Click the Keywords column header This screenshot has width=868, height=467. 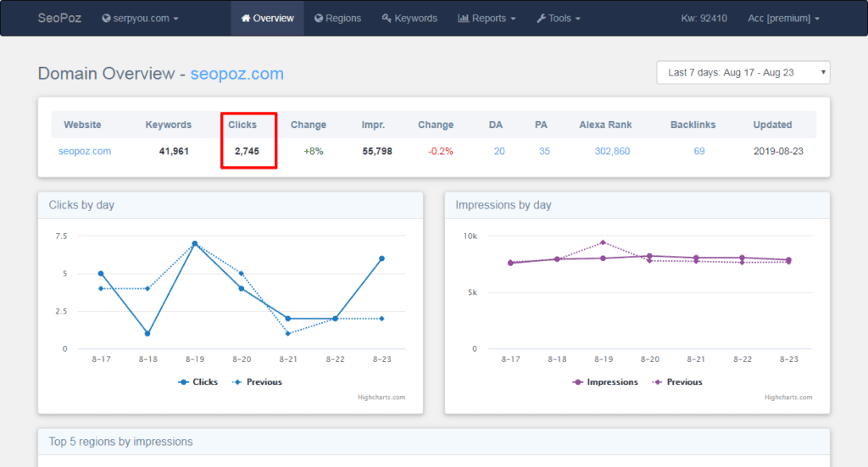point(169,125)
